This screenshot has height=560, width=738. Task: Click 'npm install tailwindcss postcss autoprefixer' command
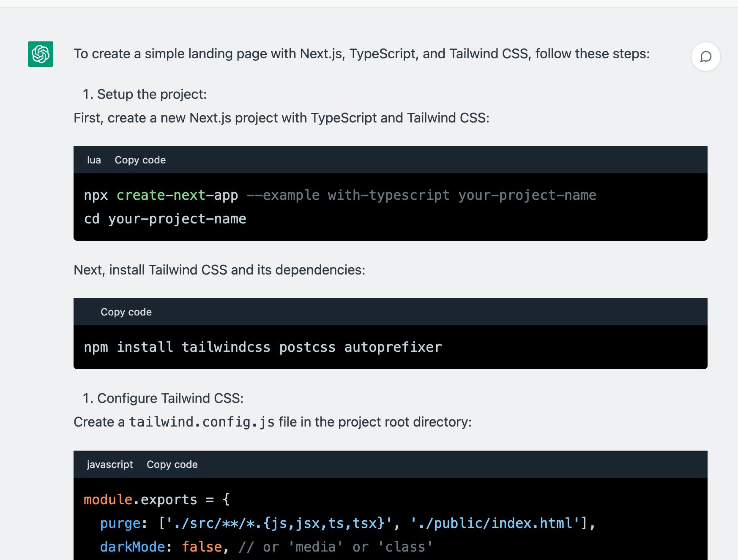click(263, 347)
